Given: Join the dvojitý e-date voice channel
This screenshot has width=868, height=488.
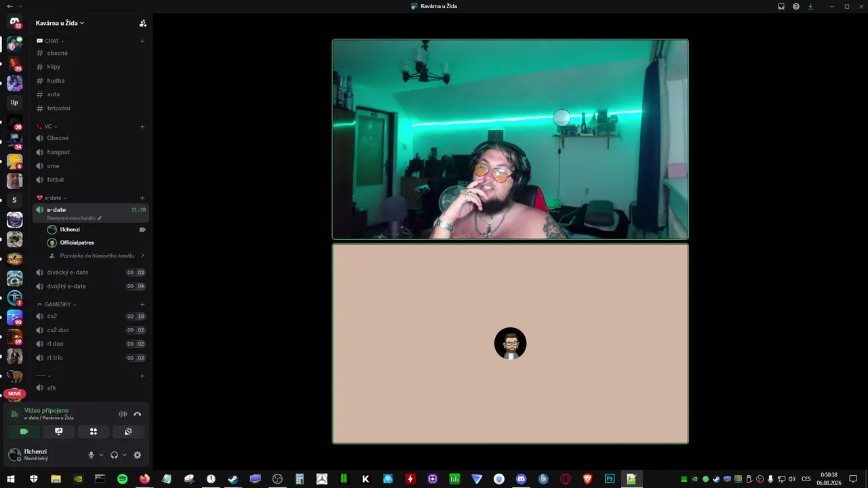Looking at the screenshot, I should click(x=91, y=286).
